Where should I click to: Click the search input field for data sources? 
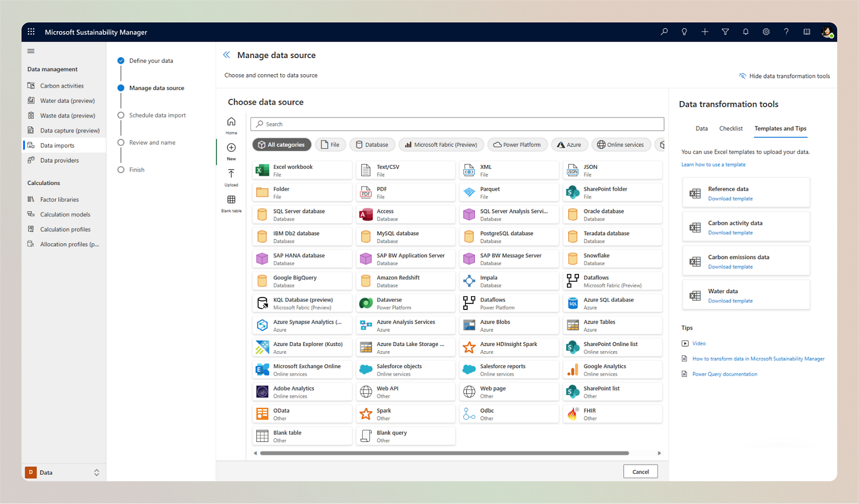coord(457,124)
